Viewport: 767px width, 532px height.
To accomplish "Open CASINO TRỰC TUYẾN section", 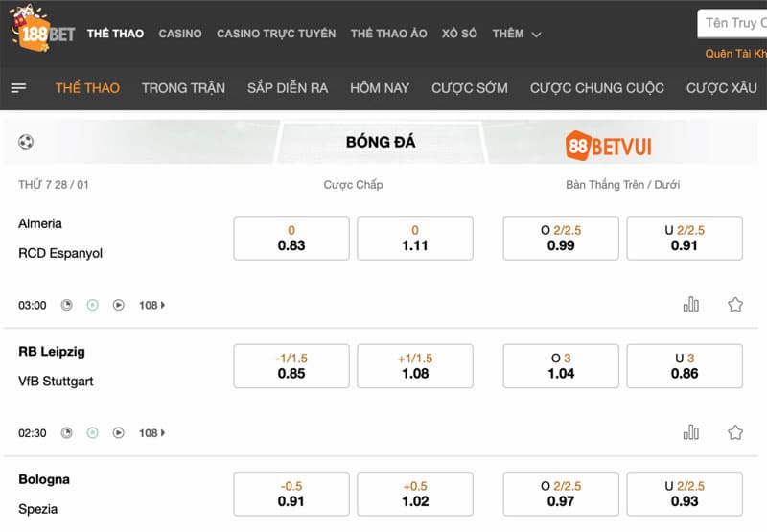I will (x=276, y=34).
